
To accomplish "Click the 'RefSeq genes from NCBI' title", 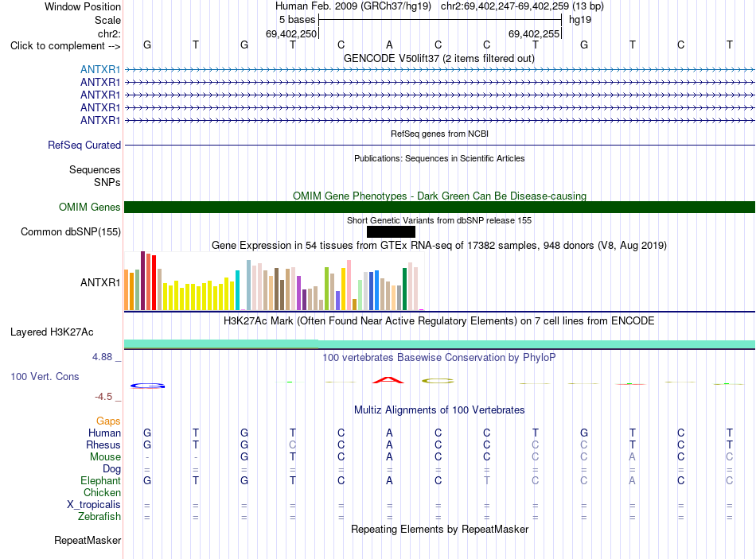I will pyautogui.click(x=440, y=134).
